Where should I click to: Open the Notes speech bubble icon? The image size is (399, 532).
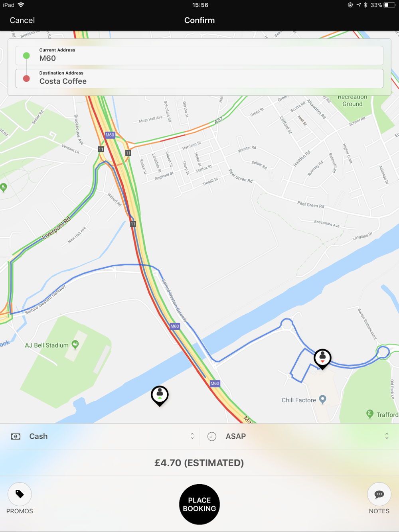click(379, 495)
